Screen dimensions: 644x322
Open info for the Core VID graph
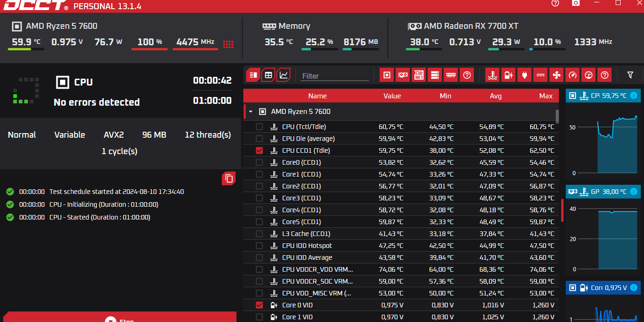pos(633,288)
